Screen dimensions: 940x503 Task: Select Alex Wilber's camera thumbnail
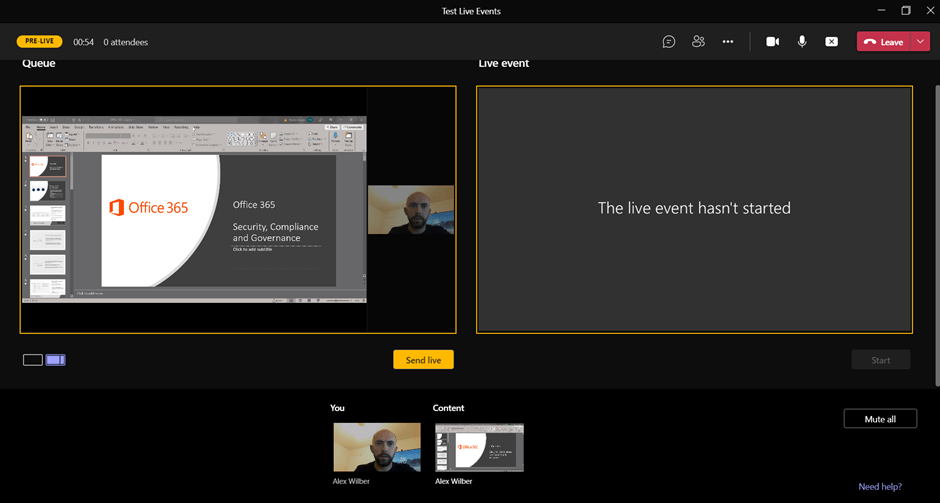pos(377,446)
